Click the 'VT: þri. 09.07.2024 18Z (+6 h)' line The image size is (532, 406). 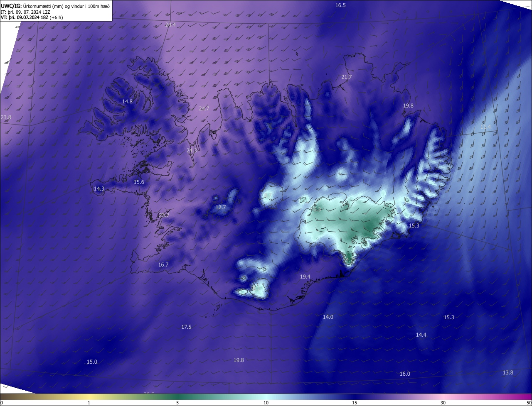[x=32, y=17]
